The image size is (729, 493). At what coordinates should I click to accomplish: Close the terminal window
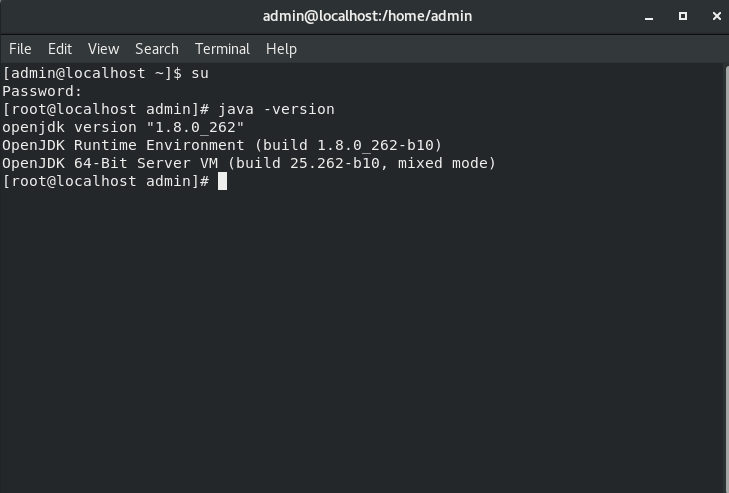(x=714, y=16)
